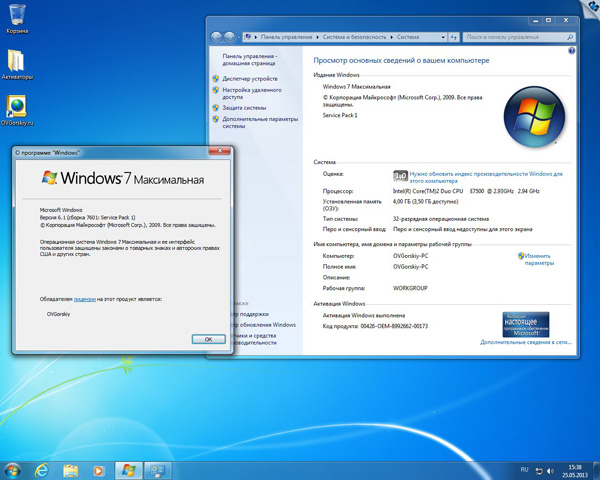Click the Service Pack 1 text
Viewport: 600px width, 480px height.
pyautogui.click(x=340, y=115)
